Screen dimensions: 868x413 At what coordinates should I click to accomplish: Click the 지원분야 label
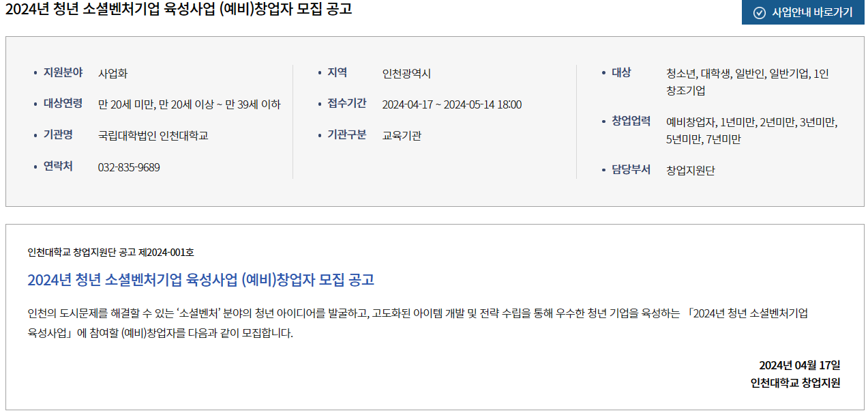point(63,72)
